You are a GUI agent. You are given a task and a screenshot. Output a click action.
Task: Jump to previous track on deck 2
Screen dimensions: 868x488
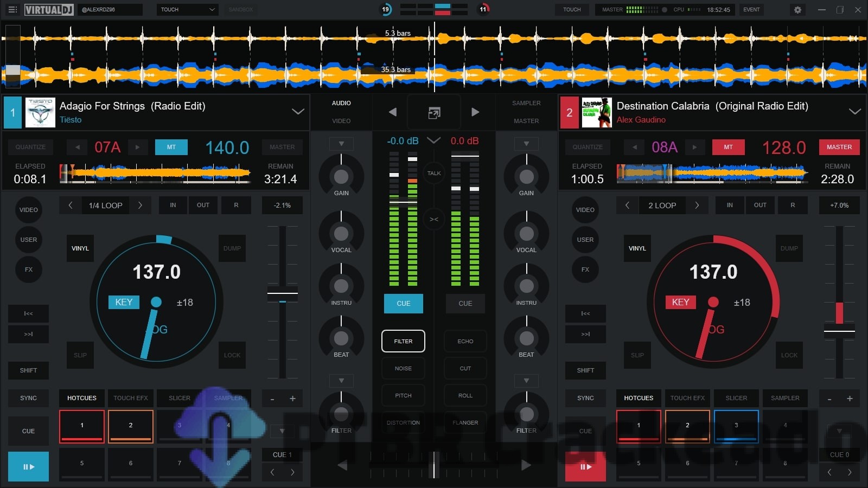click(585, 313)
